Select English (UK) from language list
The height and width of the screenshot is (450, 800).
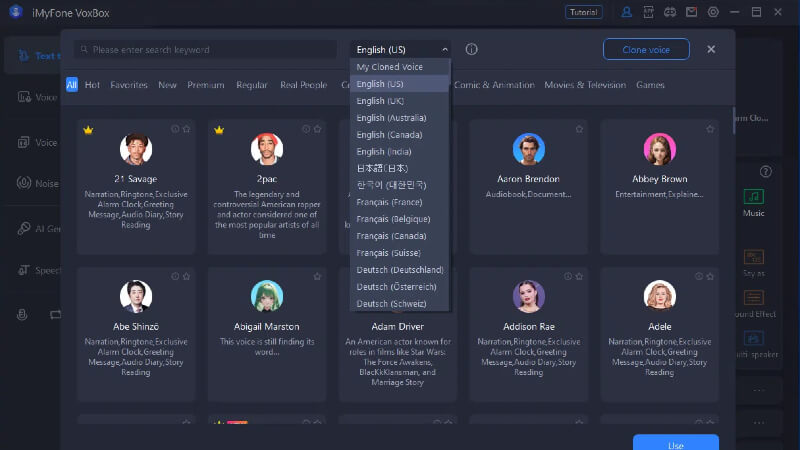point(399,101)
